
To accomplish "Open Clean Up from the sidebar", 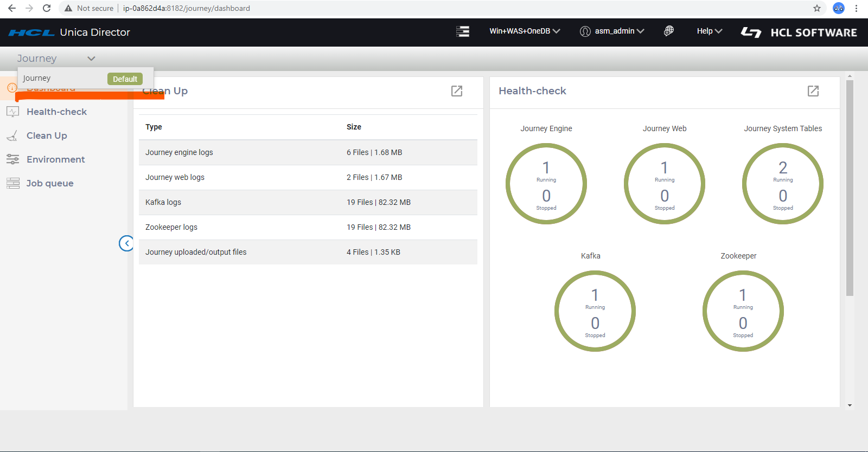I will 47,135.
